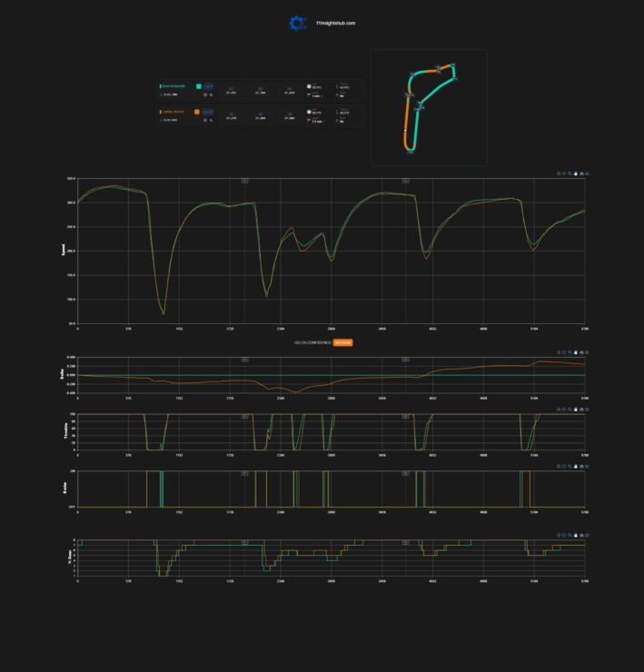Select the selection-zoom tool on Delta chart

point(570,352)
